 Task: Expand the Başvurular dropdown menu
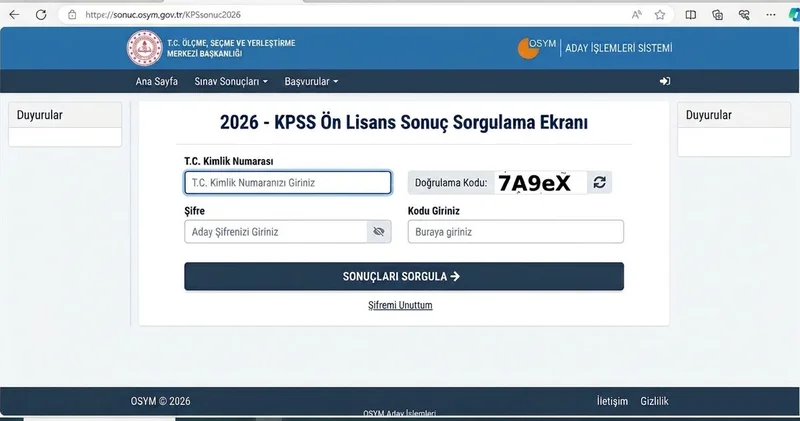[x=311, y=81]
